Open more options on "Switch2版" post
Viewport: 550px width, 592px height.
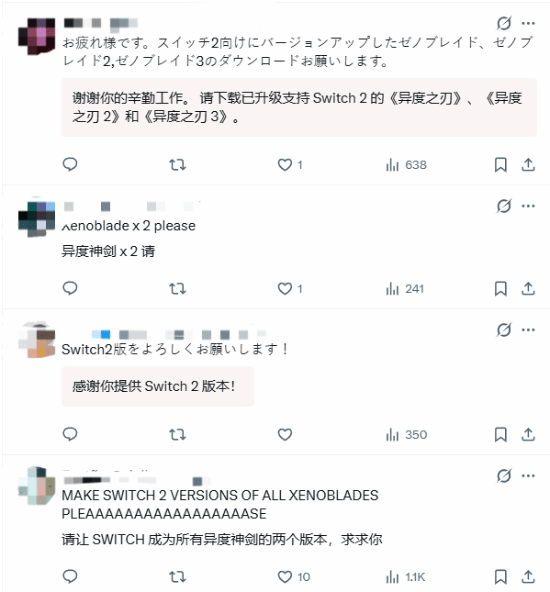coord(528,330)
